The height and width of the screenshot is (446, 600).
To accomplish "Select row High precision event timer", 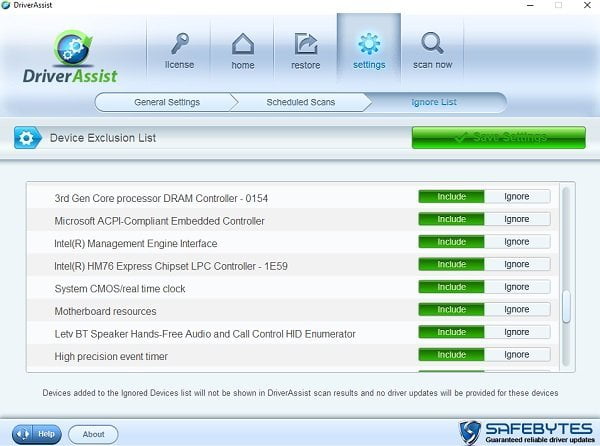I will pos(293,355).
